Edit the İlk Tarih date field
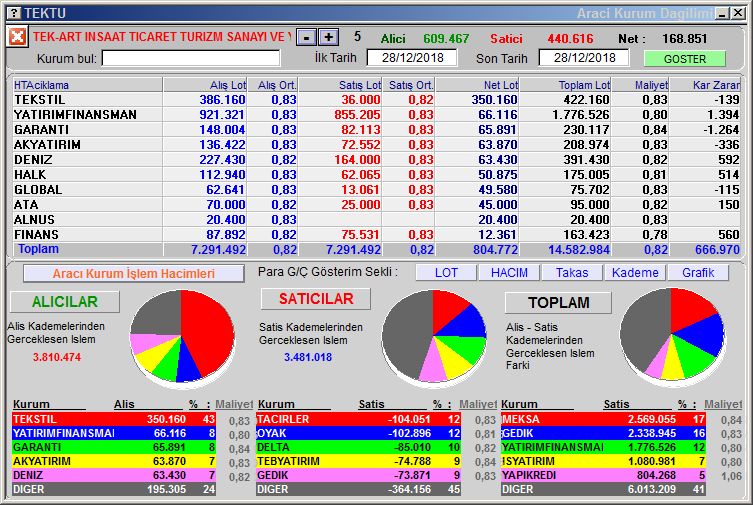 [x=412, y=58]
